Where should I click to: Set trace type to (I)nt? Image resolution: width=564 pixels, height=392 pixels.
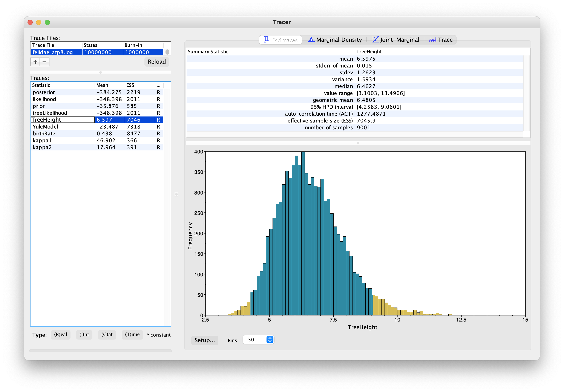84,335
